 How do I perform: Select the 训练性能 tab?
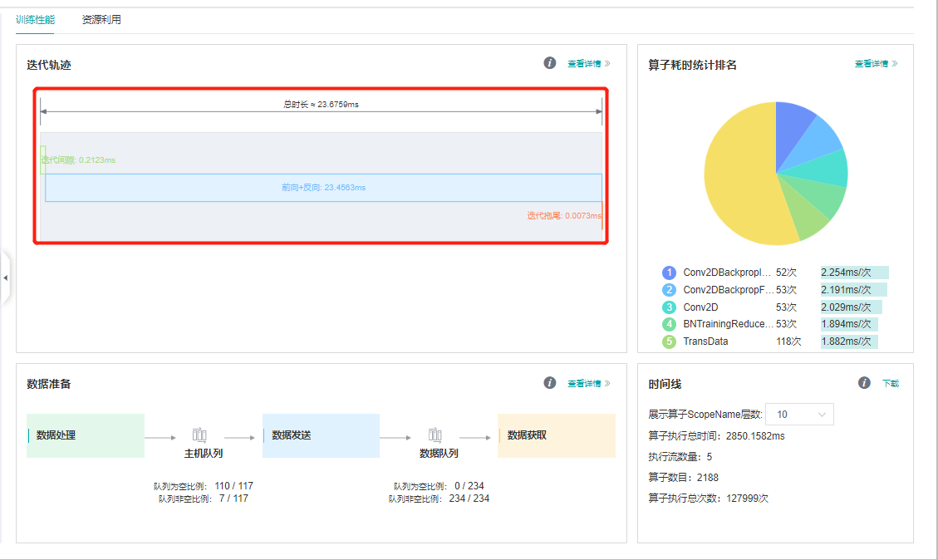[35, 20]
